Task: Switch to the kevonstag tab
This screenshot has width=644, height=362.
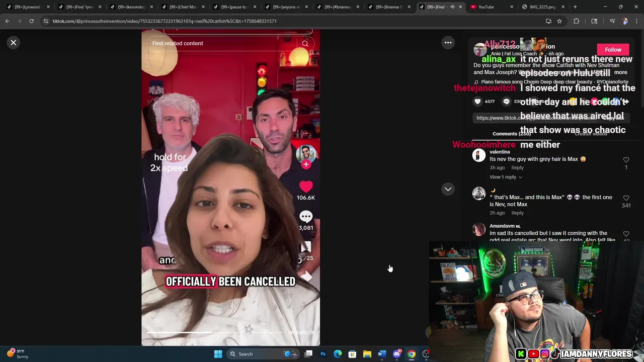Action: coord(131,7)
